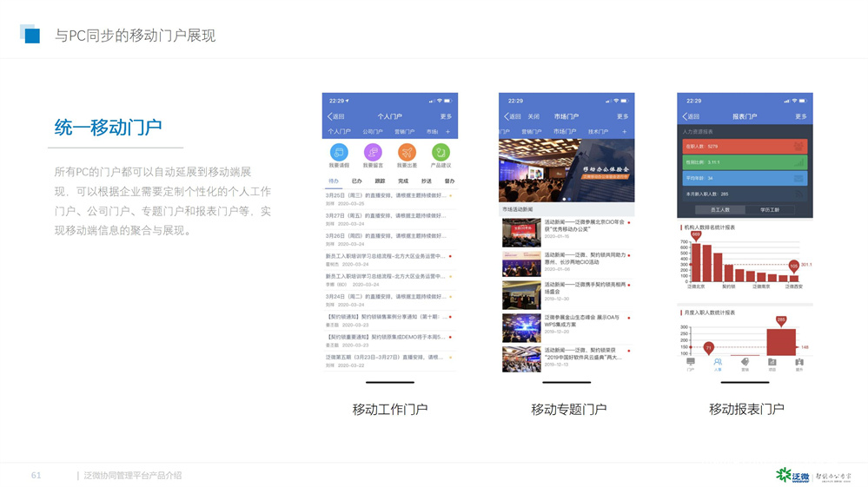Select the 完成 tab

(403, 181)
